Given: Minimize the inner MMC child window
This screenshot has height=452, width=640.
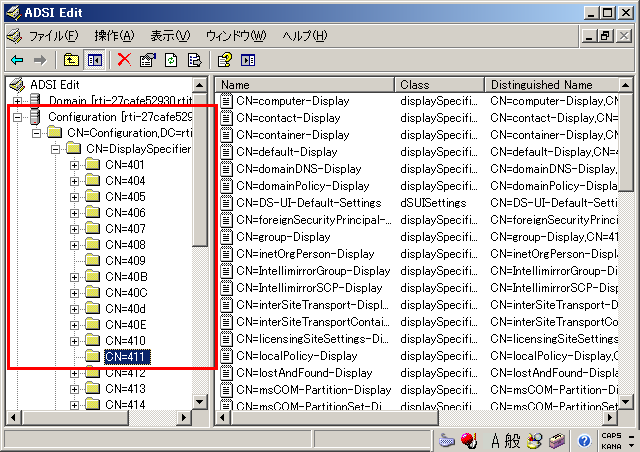Looking at the screenshot, I should pyautogui.click(x=589, y=36).
